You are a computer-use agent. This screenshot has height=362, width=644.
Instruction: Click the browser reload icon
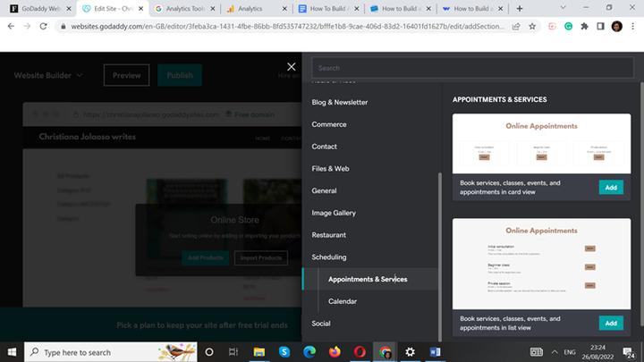coord(44,27)
